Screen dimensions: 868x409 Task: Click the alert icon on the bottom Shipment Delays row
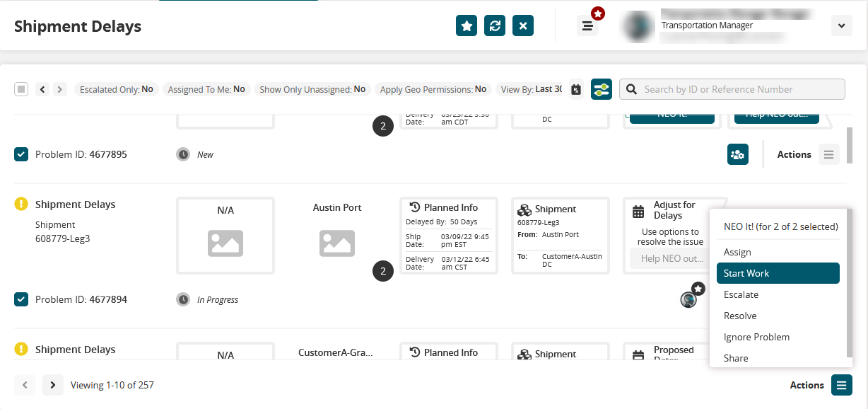point(21,349)
